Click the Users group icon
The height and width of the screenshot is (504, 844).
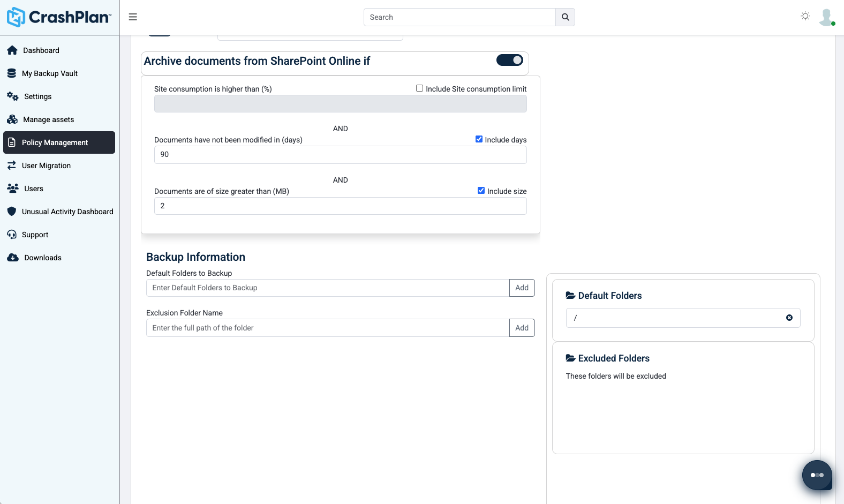pos(13,189)
